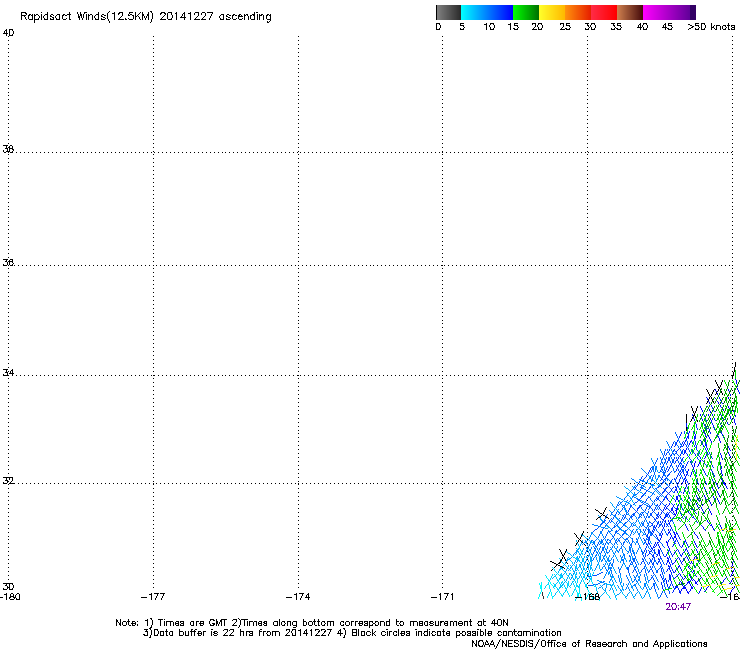Click the latitude label 40
Screen dimensions: 740x650
8,33
